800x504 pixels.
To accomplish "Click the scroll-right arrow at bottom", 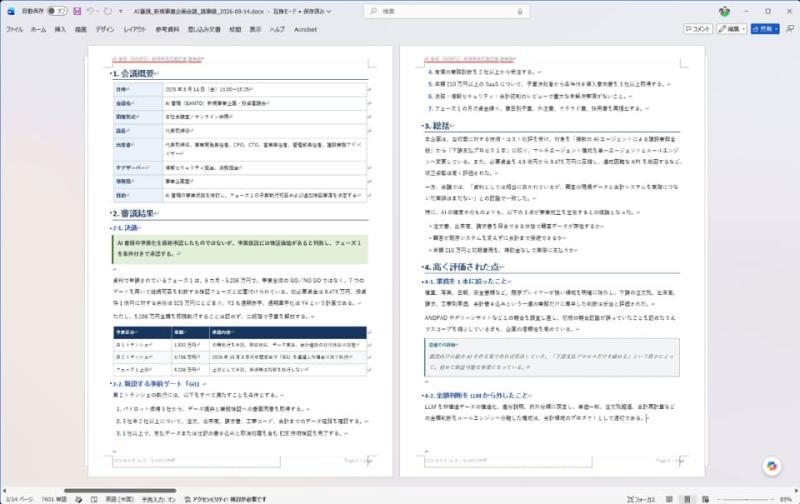I will 796,491.
